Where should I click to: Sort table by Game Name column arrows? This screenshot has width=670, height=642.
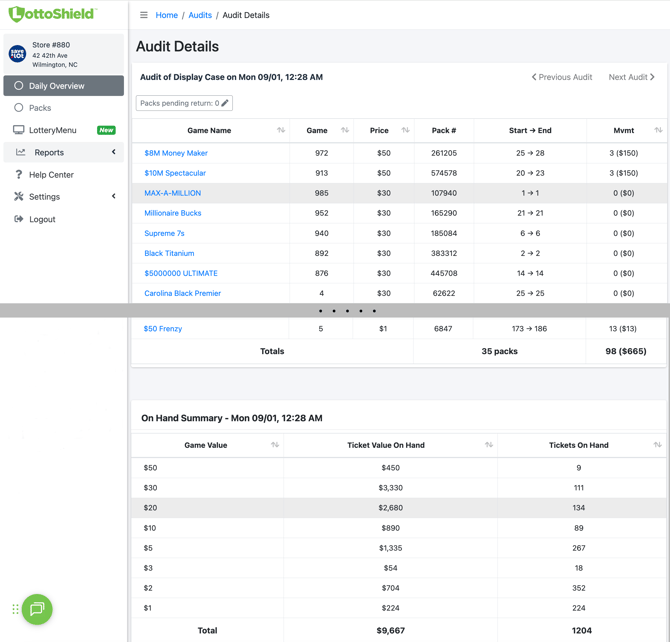pos(281,130)
